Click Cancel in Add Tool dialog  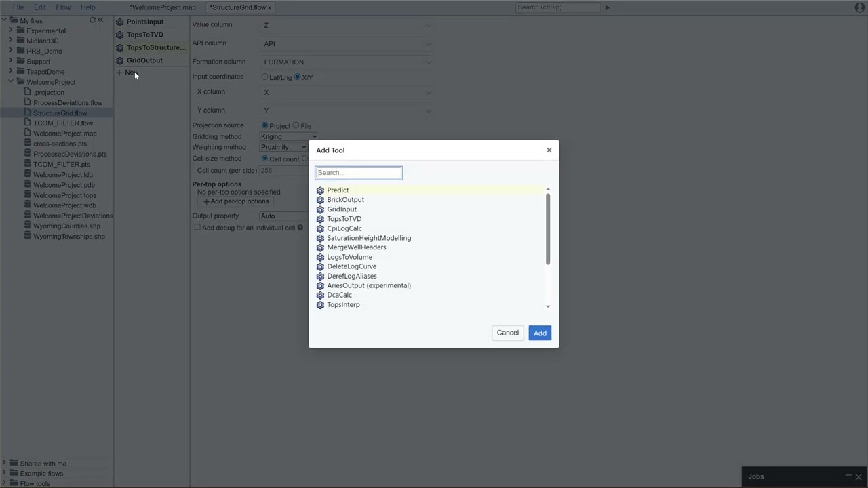pyautogui.click(x=507, y=333)
